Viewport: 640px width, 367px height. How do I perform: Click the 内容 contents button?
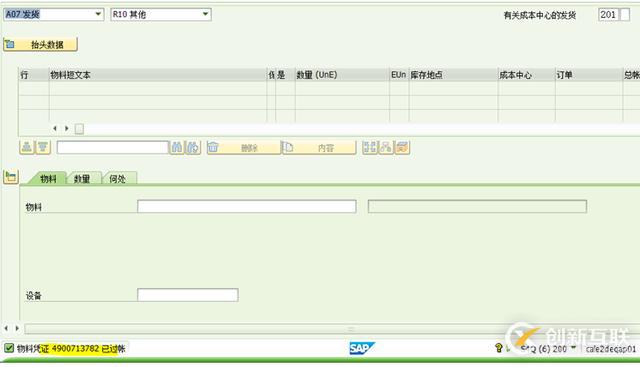(319, 147)
